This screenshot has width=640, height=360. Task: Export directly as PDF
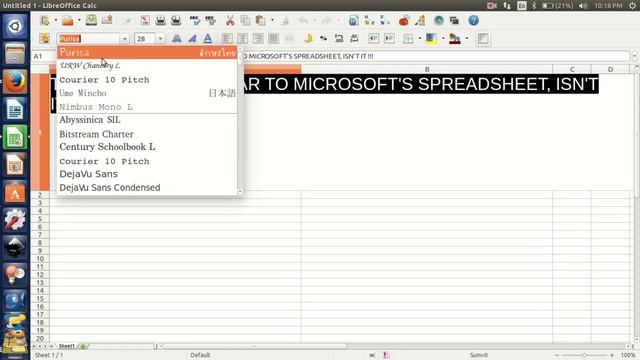click(145, 20)
